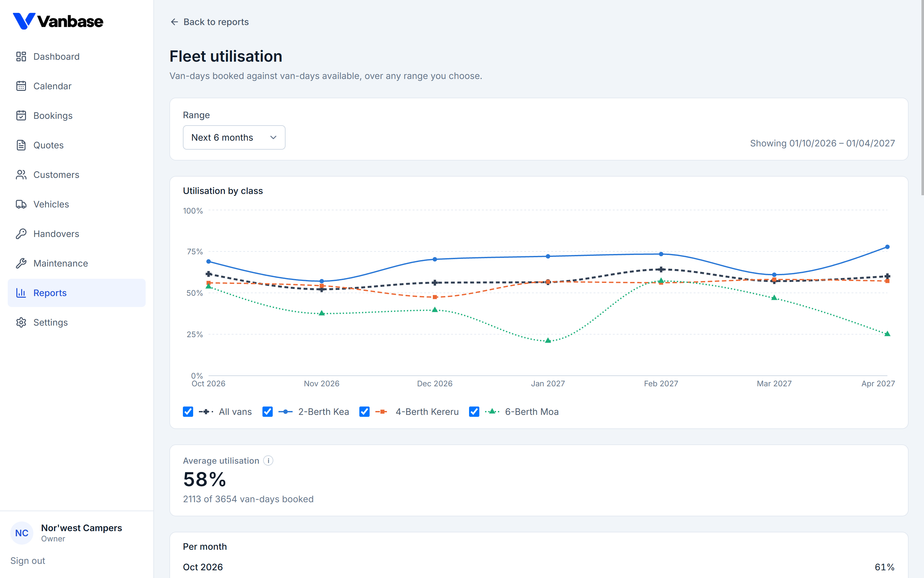Click the blue 2-Berth Kea legend marker
Screen dimensions: 924x578
(285, 412)
